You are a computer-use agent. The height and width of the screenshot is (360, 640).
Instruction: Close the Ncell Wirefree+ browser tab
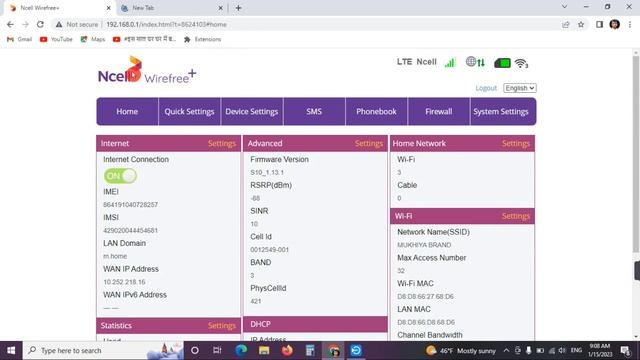pos(108,8)
